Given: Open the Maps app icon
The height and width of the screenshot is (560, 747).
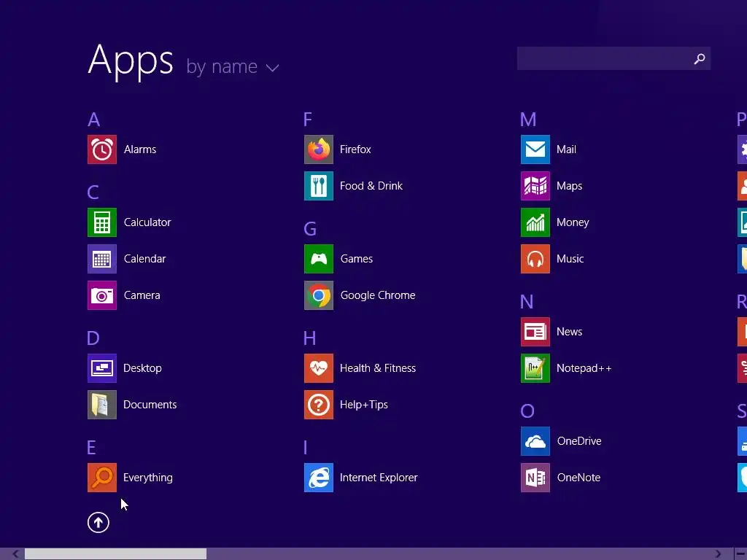Looking at the screenshot, I should [535, 186].
